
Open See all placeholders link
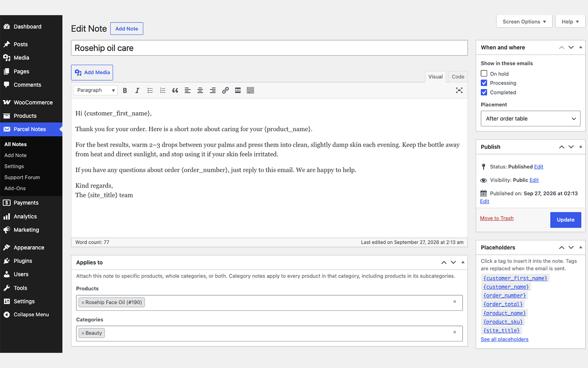[505, 339]
